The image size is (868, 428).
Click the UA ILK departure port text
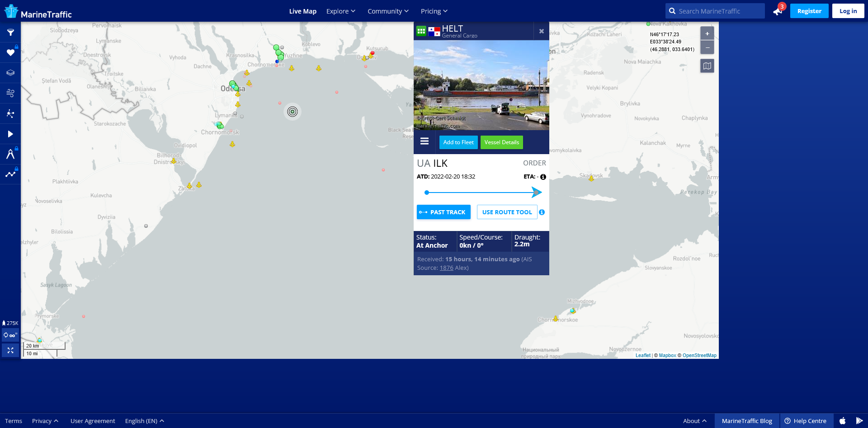coord(432,163)
